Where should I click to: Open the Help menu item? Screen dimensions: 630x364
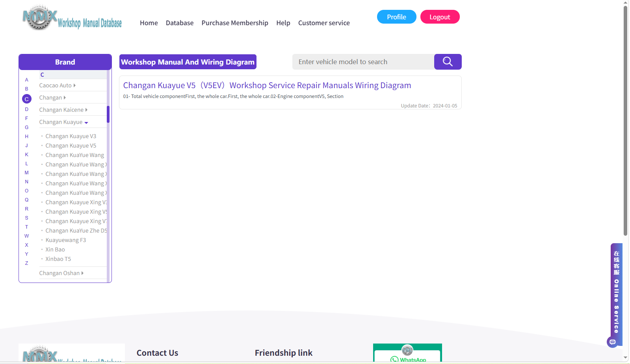(283, 23)
